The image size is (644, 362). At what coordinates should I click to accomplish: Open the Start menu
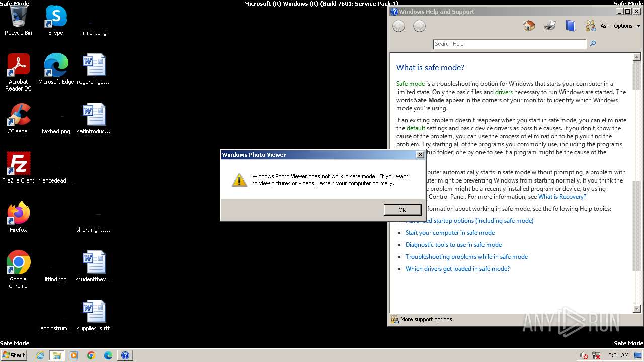[14, 355]
